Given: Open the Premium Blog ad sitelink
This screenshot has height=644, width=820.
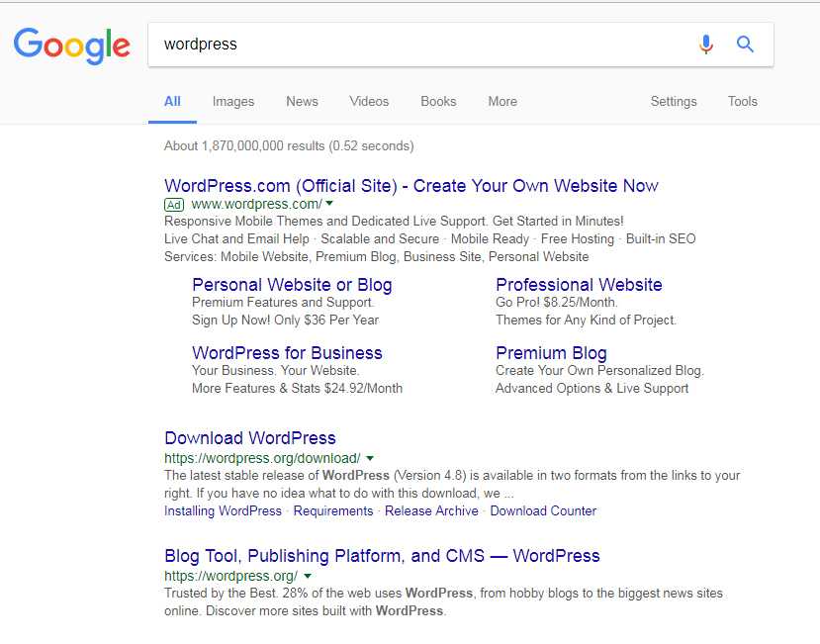Looking at the screenshot, I should click(x=551, y=353).
